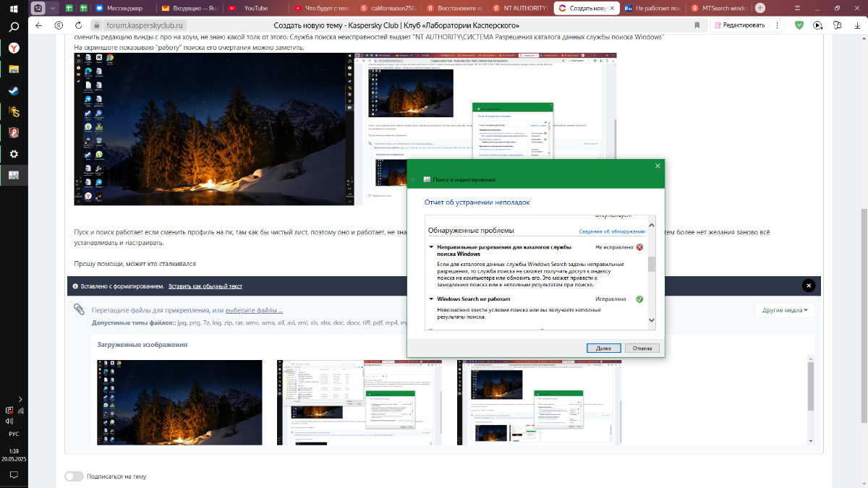868x488 pixels.
Task: Collapse the Windows Search не работает entry
Action: [431, 299]
